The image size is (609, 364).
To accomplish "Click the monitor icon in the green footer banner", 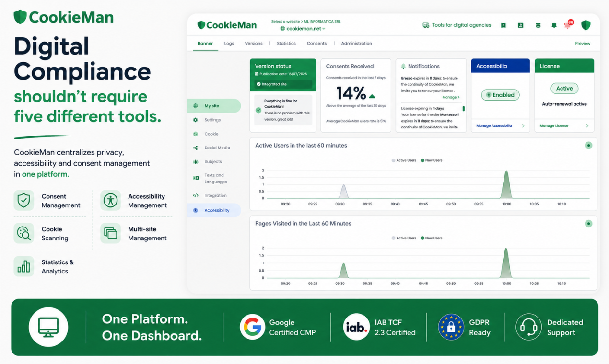I will pyautogui.click(x=48, y=328).
